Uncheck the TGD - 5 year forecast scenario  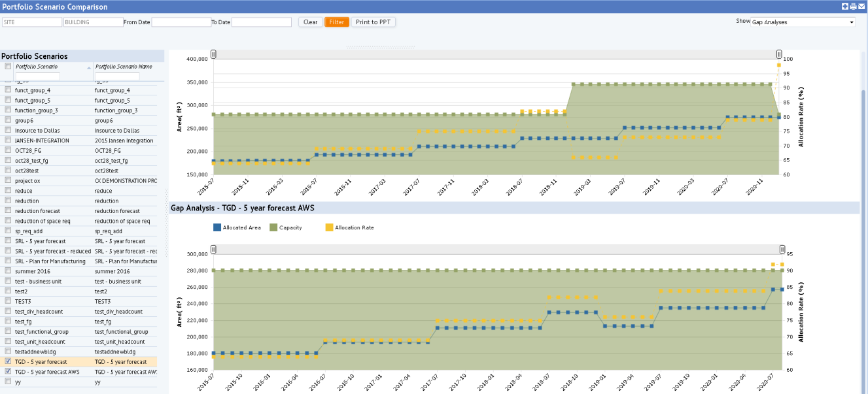point(8,361)
